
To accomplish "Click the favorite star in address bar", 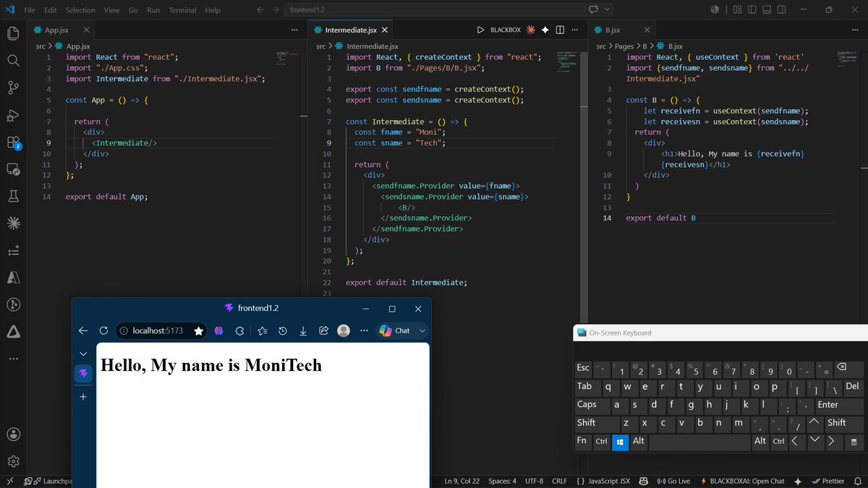I will click(198, 330).
